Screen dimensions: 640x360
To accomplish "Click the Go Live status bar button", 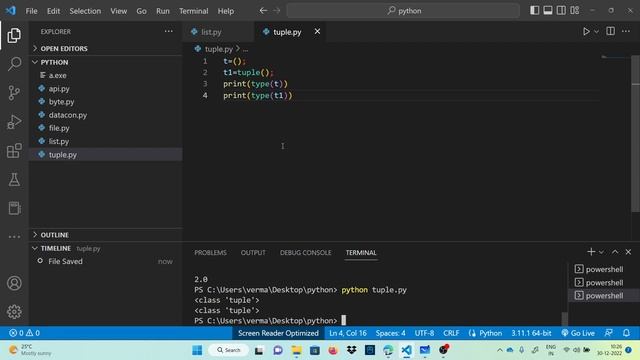I will point(578,333).
